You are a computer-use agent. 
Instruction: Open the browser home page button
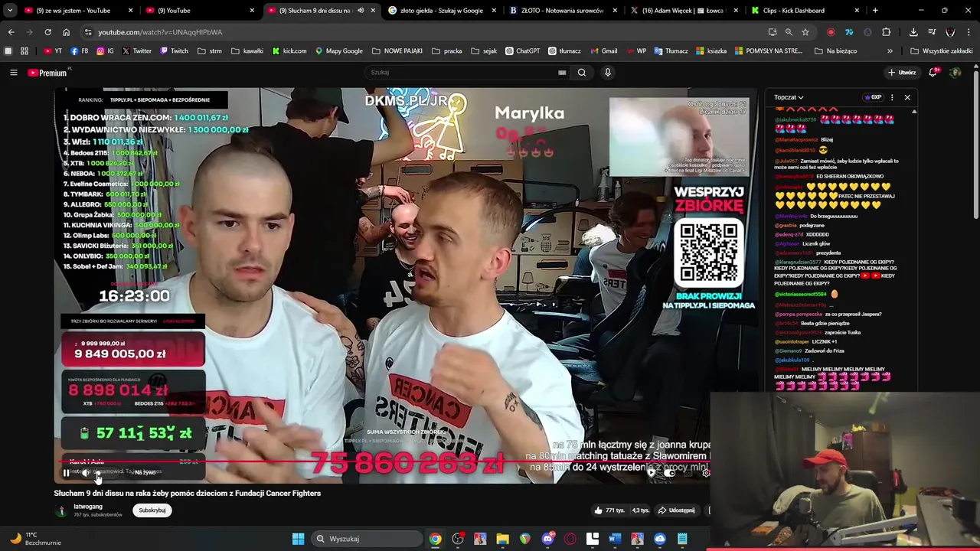point(66,32)
